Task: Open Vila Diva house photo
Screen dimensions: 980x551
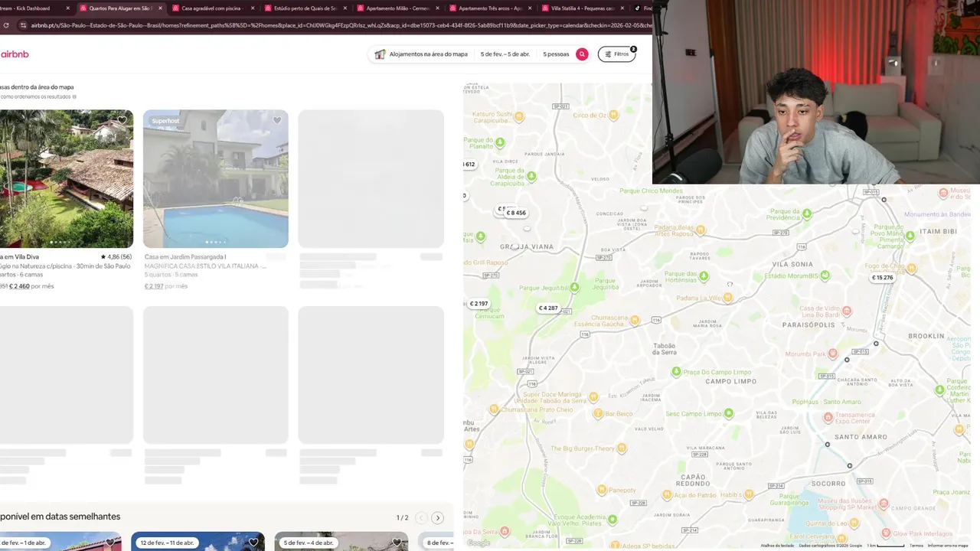Action: (66, 178)
